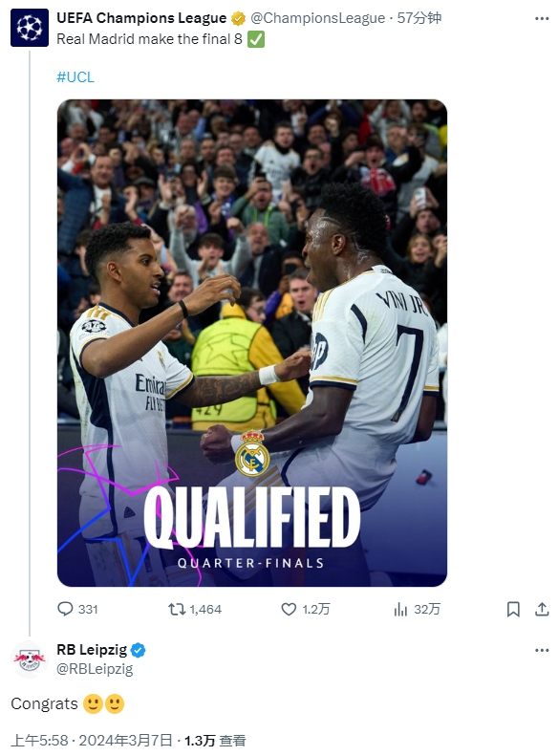Open more options on RB Leipzig reply
This screenshot has width=558, height=756.
[x=542, y=650]
